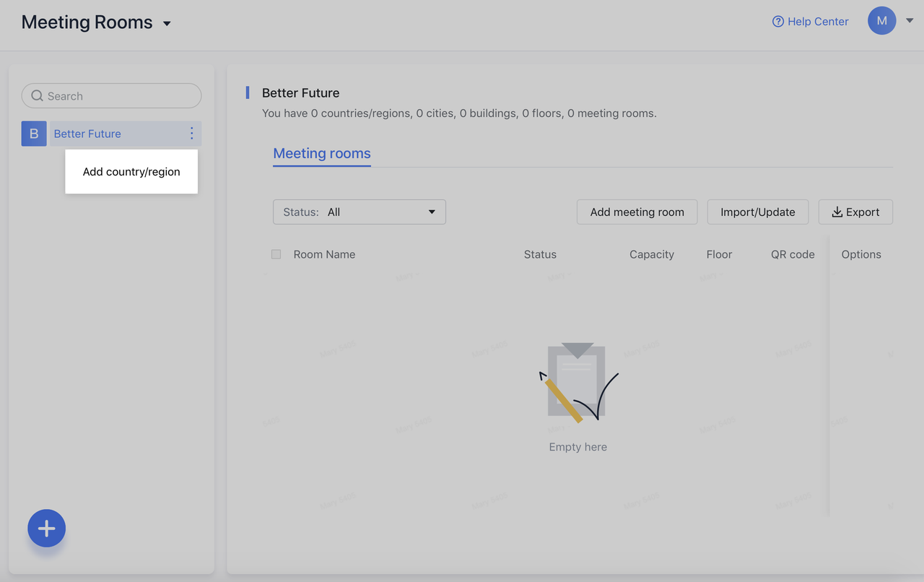924x582 pixels.
Task: Click the Floor column header
Action: [719, 254]
